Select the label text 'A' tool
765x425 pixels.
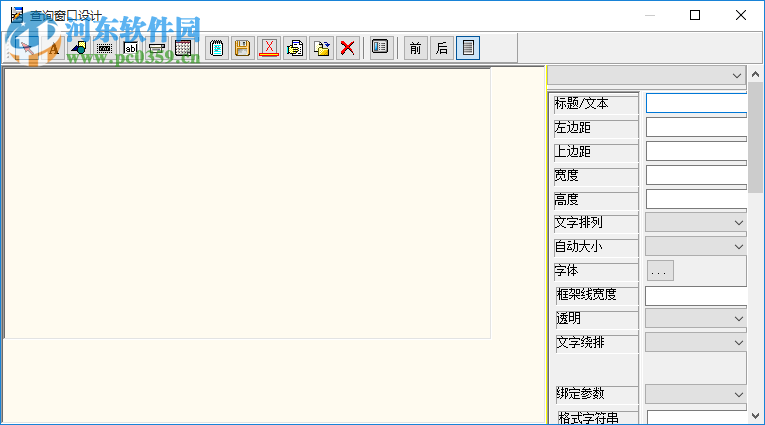pos(53,48)
